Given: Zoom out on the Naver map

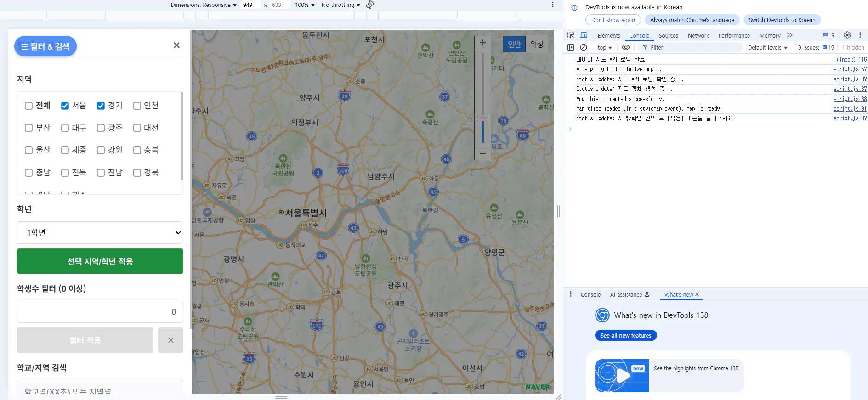Looking at the screenshot, I should (482, 153).
